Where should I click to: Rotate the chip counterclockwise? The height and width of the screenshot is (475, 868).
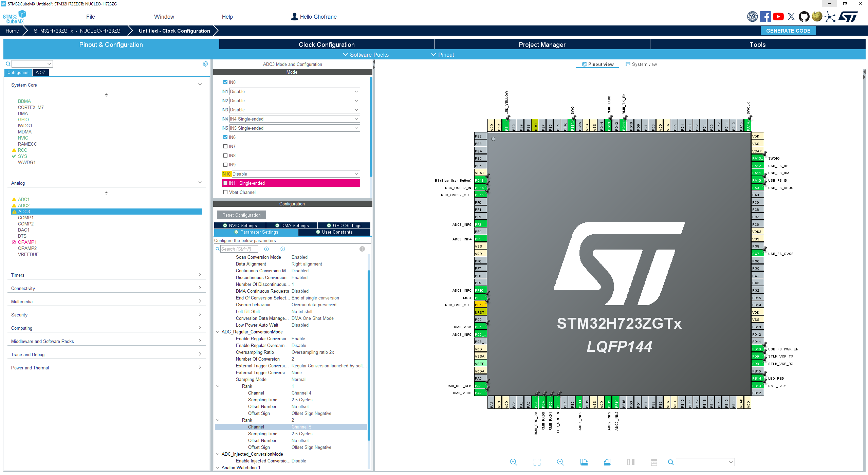[x=607, y=462]
